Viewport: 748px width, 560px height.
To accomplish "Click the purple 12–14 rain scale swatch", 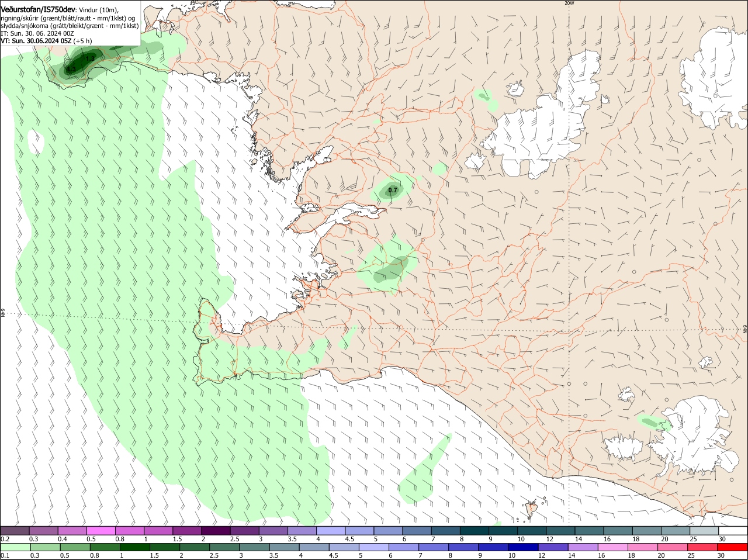I will click(553, 547).
